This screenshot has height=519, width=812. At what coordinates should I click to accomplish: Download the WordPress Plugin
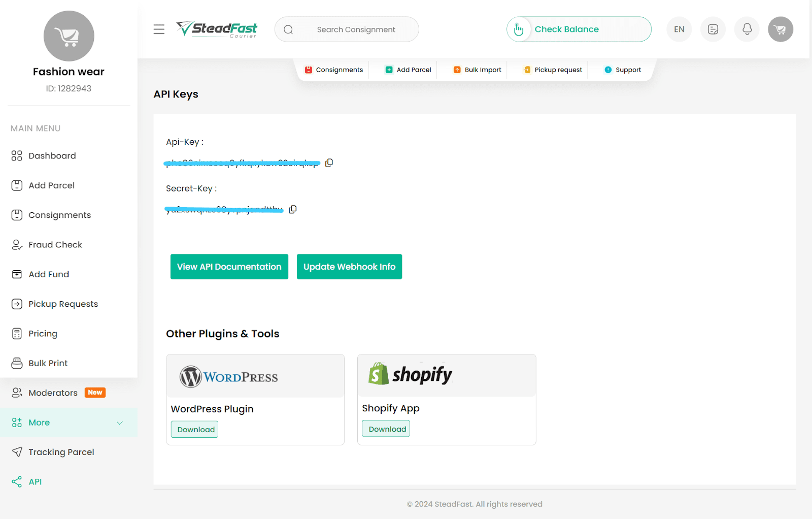[195, 430]
